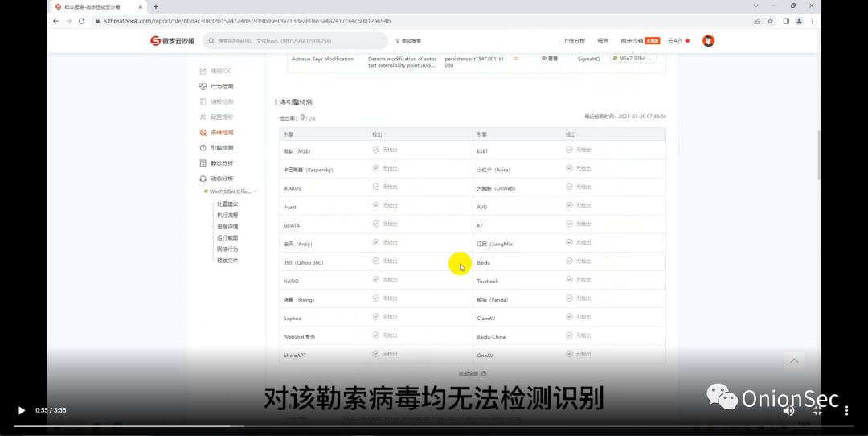Image resolution: width=868 pixels, height=436 pixels.
Task: Click the Trustlook engine cell
Action: 488,282
